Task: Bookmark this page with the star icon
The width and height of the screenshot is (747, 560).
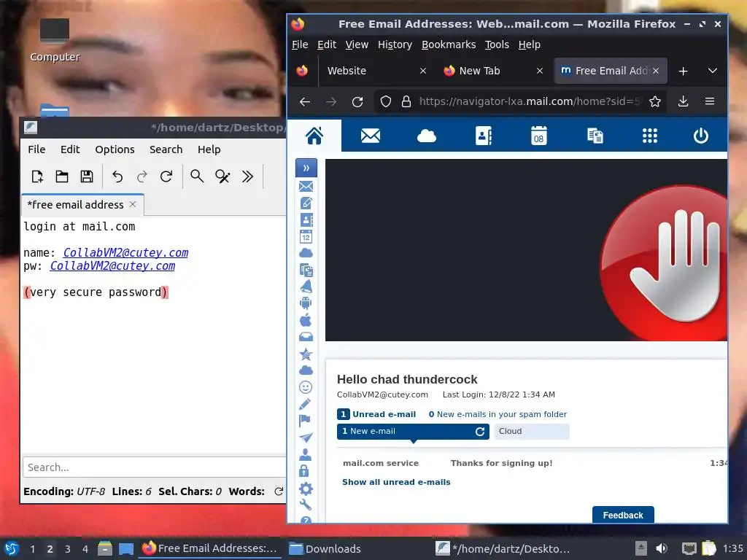Action: (x=655, y=101)
